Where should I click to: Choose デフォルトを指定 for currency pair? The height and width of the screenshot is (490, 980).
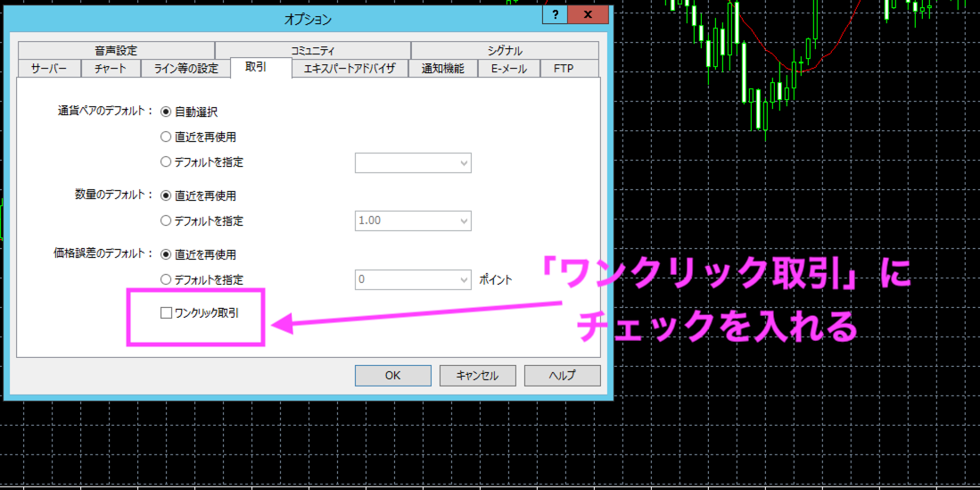coord(166,162)
